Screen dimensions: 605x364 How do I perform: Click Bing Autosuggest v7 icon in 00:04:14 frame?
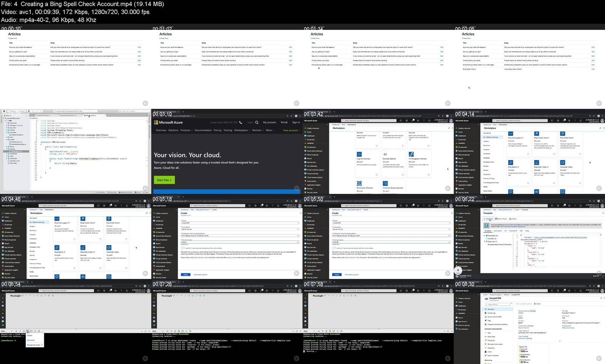click(x=510, y=134)
